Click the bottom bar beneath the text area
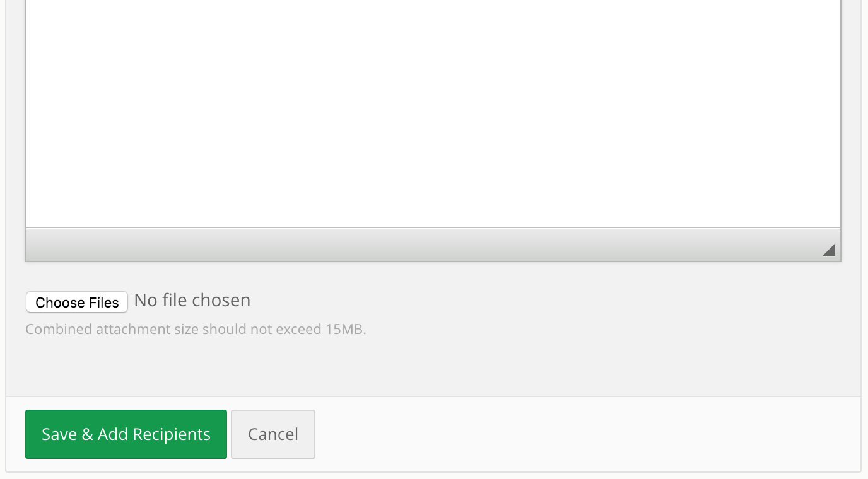868x479 pixels. (433, 244)
